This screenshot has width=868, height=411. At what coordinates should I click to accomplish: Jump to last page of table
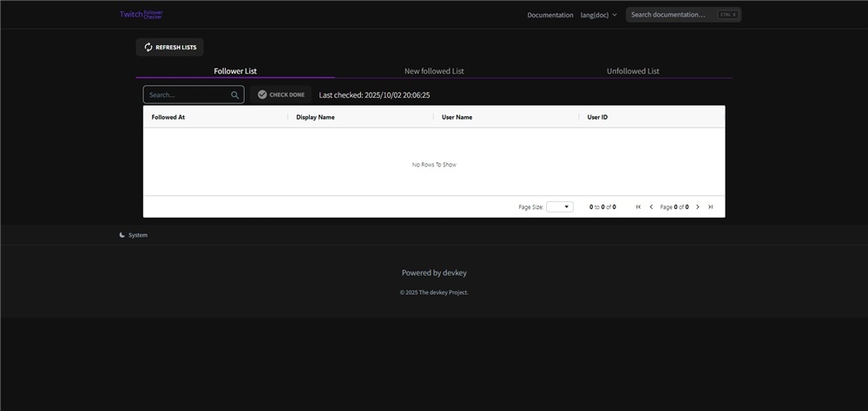coord(711,207)
